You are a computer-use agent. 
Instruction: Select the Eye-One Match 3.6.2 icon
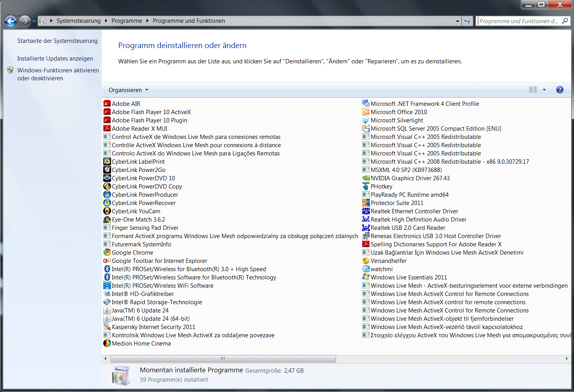coord(107,219)
